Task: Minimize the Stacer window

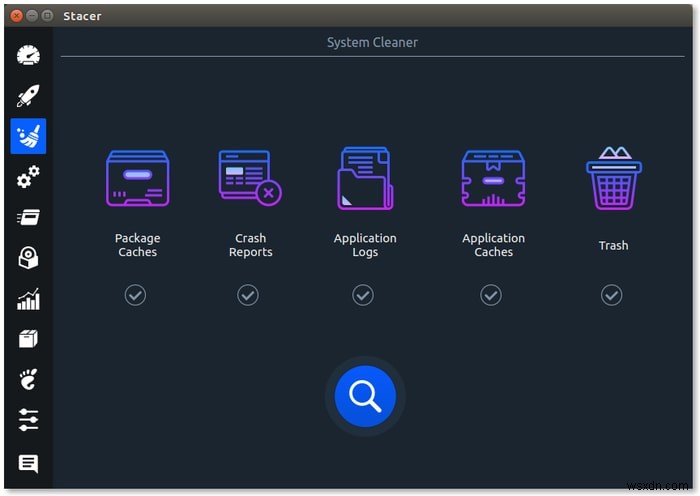Action: (x=32, y=16)
